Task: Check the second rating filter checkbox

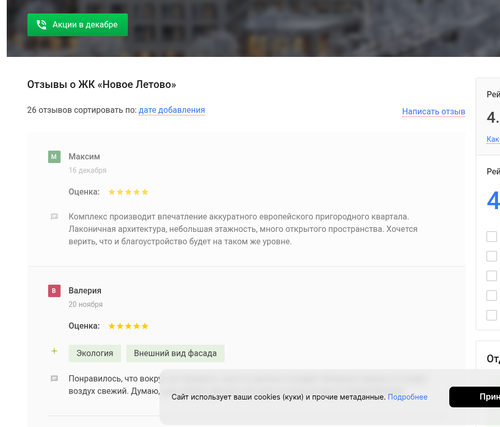Action: 492,256
